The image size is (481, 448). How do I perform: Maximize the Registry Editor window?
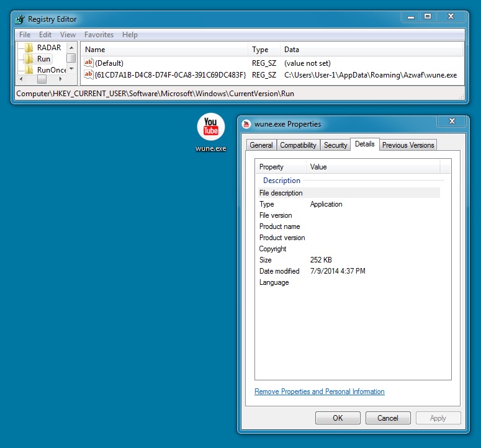tap(428, 17)
